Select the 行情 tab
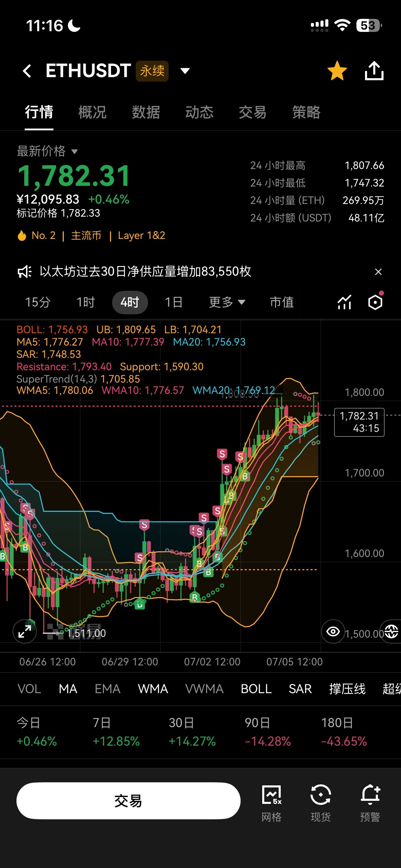This screenshot has width=401, height=868. click(39, 112)
